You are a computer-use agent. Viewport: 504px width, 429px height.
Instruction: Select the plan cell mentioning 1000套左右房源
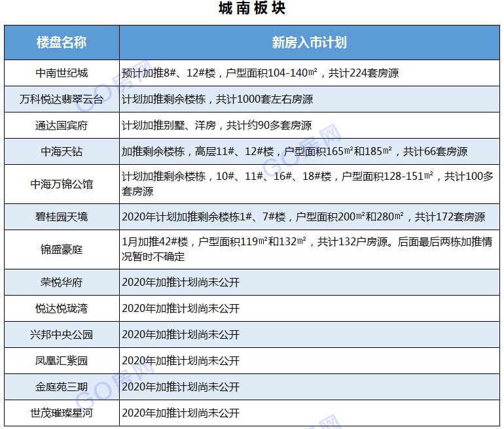tap(217, 99)
